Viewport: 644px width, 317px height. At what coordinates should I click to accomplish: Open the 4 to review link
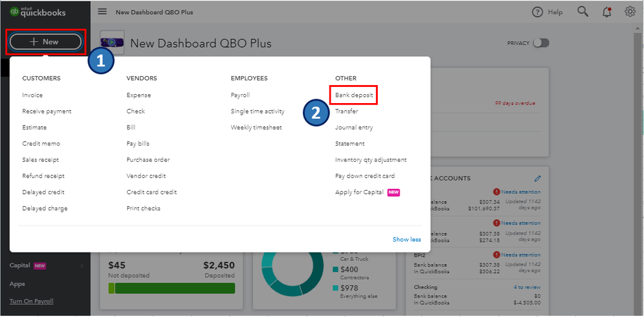[x=527, y=287]
